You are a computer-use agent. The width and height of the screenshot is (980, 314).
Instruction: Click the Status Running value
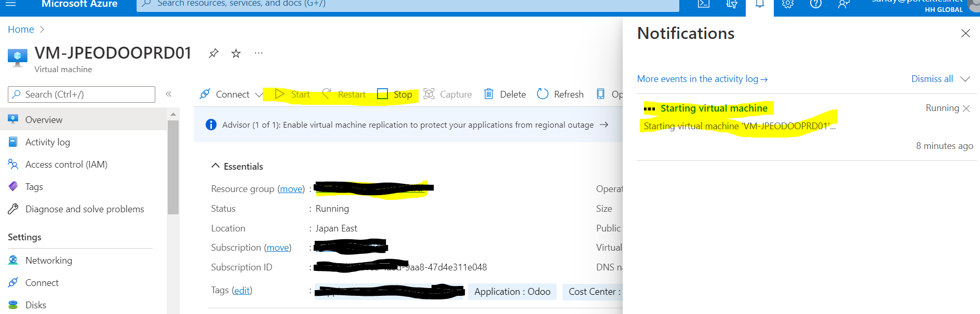click(x=332, y=209)
